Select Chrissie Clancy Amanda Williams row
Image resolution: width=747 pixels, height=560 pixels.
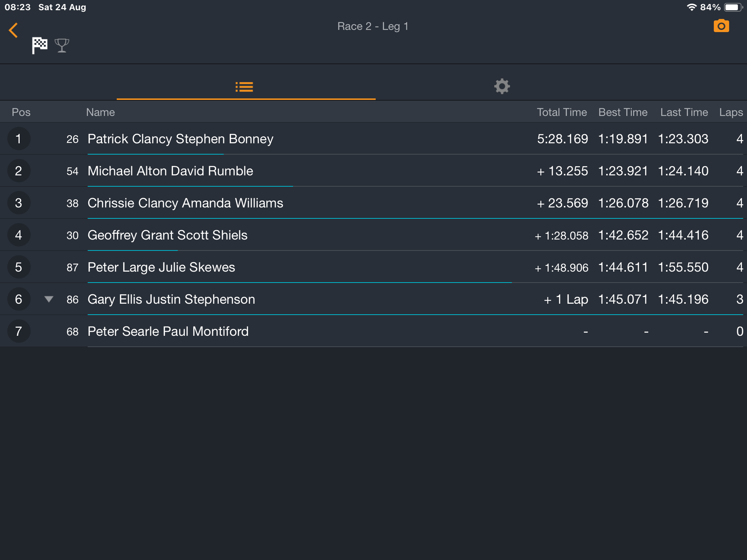pyautogui.click(x=373, y=203)
